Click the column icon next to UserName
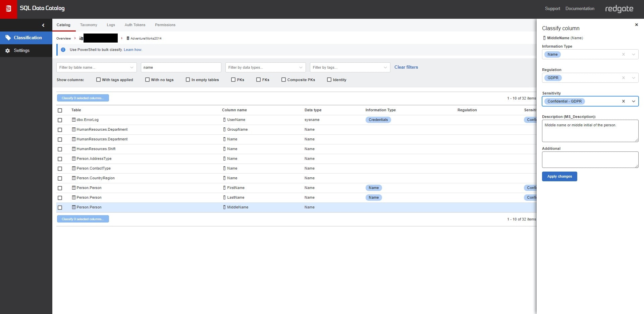 224,120
